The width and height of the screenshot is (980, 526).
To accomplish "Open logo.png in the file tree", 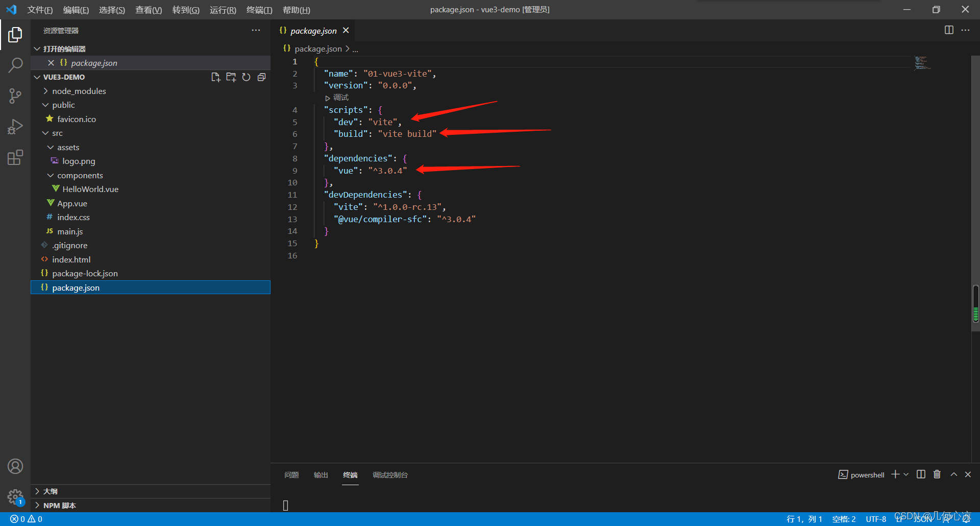I will (79, 161).
